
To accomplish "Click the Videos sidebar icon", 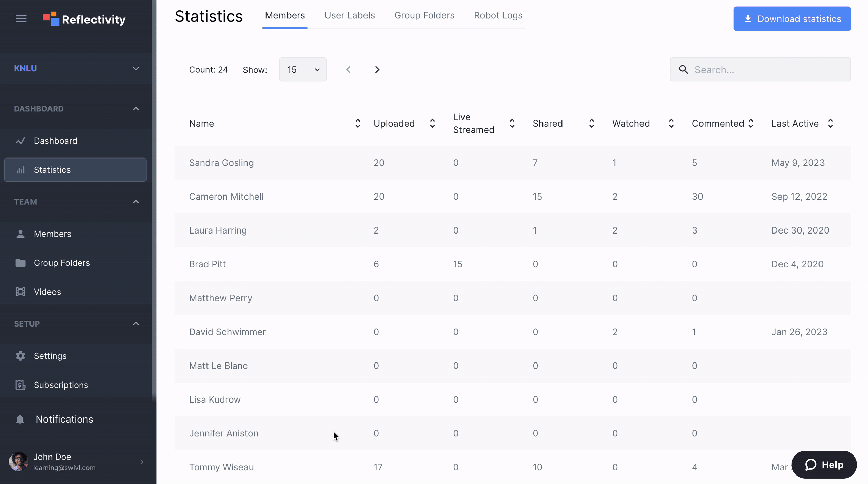I will click(20, 292).
